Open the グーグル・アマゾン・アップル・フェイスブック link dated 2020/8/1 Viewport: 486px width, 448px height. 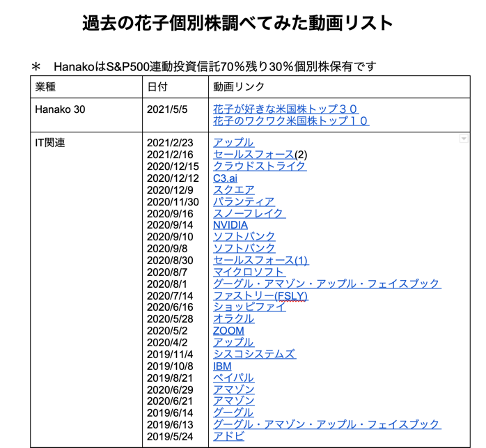(x=327, y=284)
